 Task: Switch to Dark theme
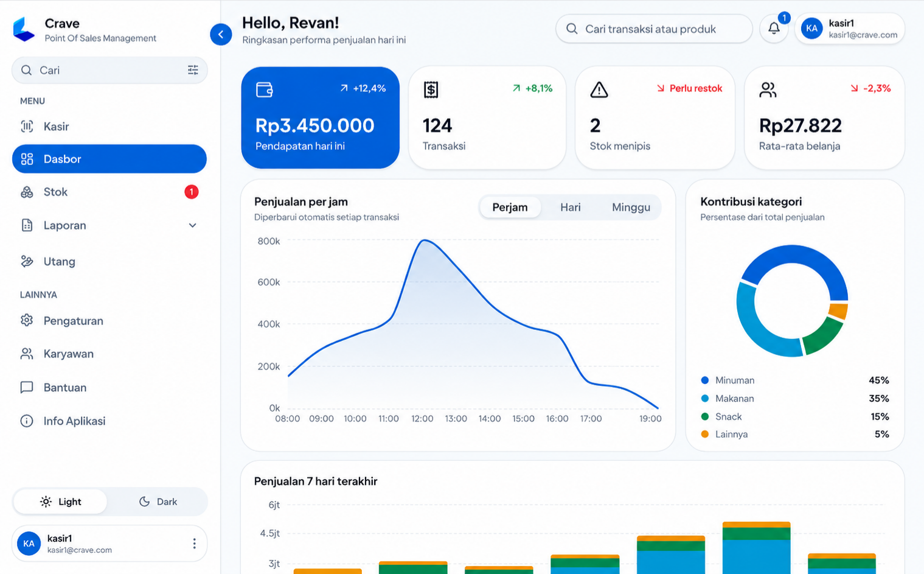click(x=158, y=502)
